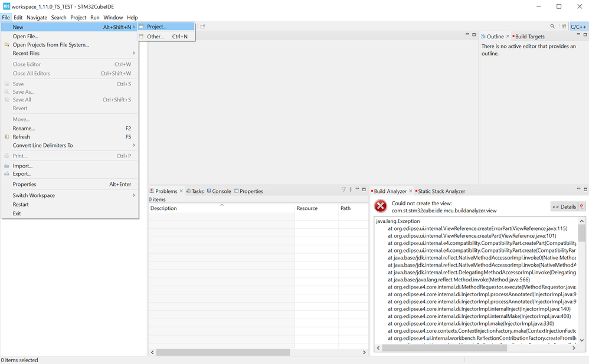
Task: Click the Path column header
Action: tap(353, 208)
